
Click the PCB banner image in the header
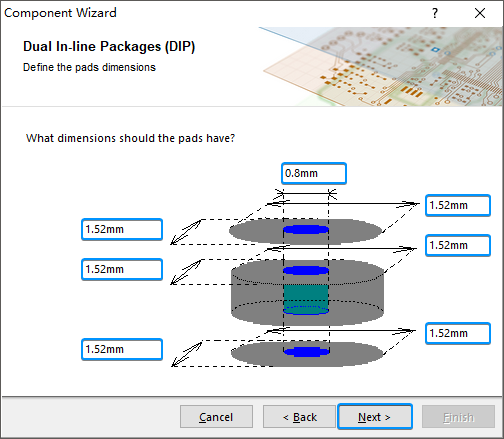[x=380, y=67]
